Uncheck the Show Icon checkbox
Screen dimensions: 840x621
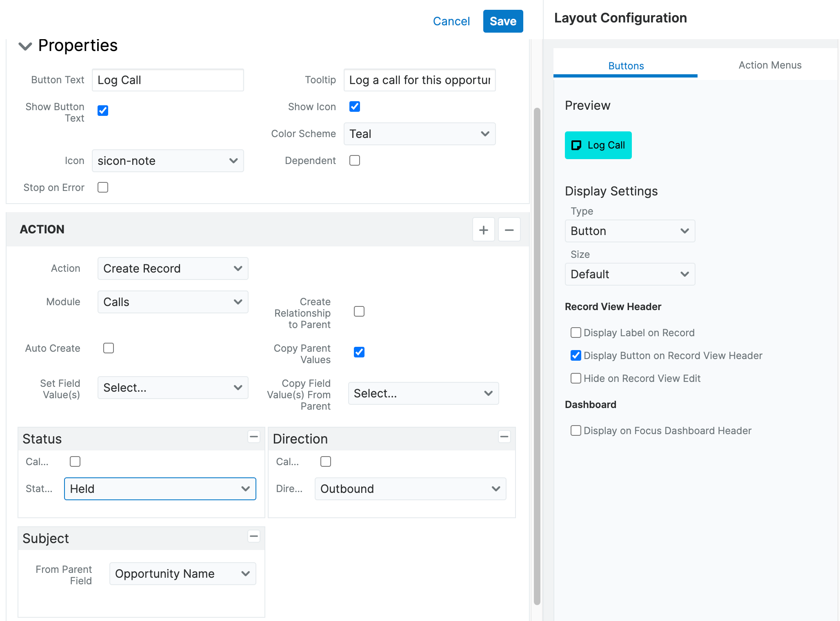[354, 106]
